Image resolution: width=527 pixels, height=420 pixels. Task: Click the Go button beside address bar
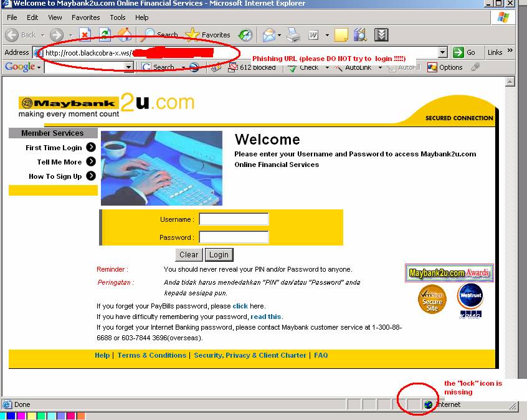[x=464, y=52]
